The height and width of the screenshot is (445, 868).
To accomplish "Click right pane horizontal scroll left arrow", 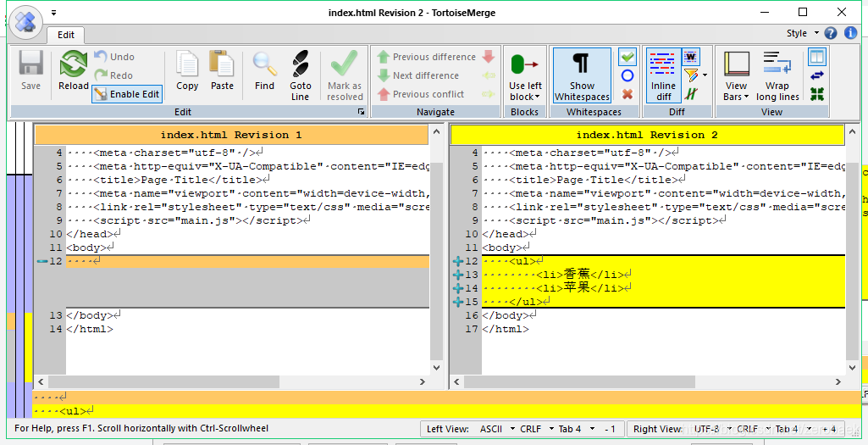I will pyautogui.click(x=456, y=381).
